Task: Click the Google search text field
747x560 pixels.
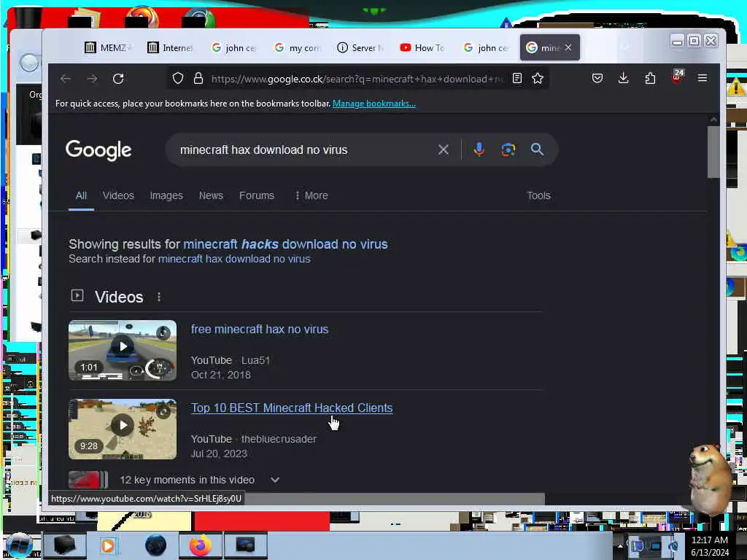Action: [x=305, y=149]
